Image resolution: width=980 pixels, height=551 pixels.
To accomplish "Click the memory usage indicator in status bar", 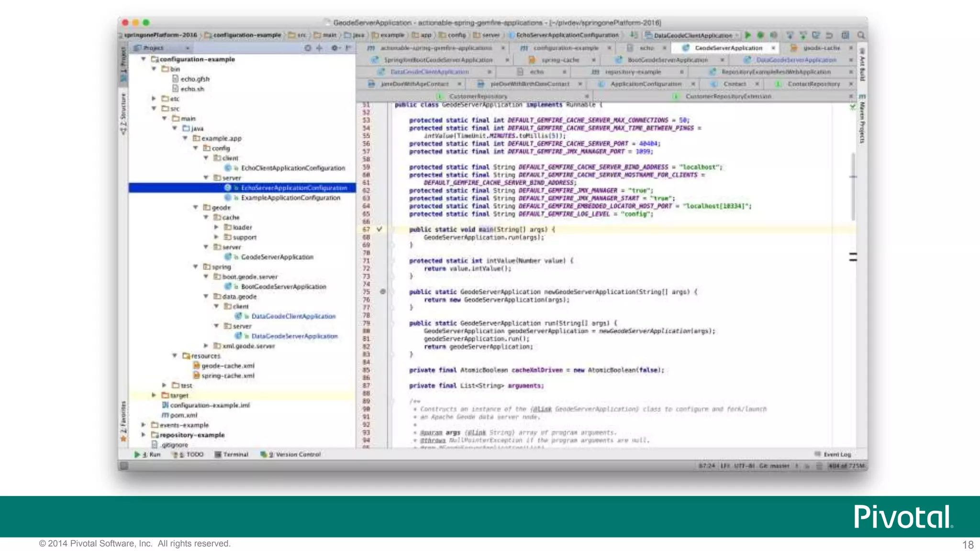I will pyautogui.click(x=847, y=465).
